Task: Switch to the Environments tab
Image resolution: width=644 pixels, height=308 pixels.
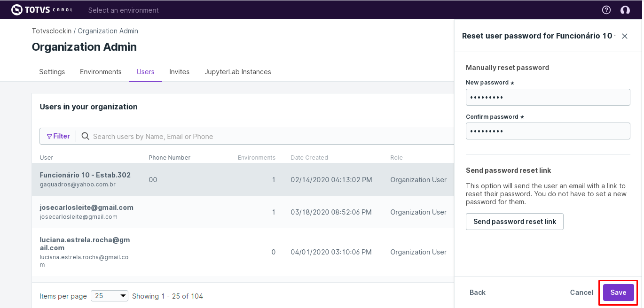Action: [101, 72]
